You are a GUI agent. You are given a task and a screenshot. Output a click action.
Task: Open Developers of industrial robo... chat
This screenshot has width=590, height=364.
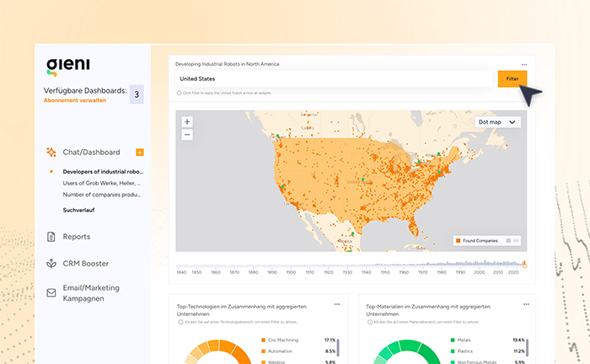tap(103, 172)
